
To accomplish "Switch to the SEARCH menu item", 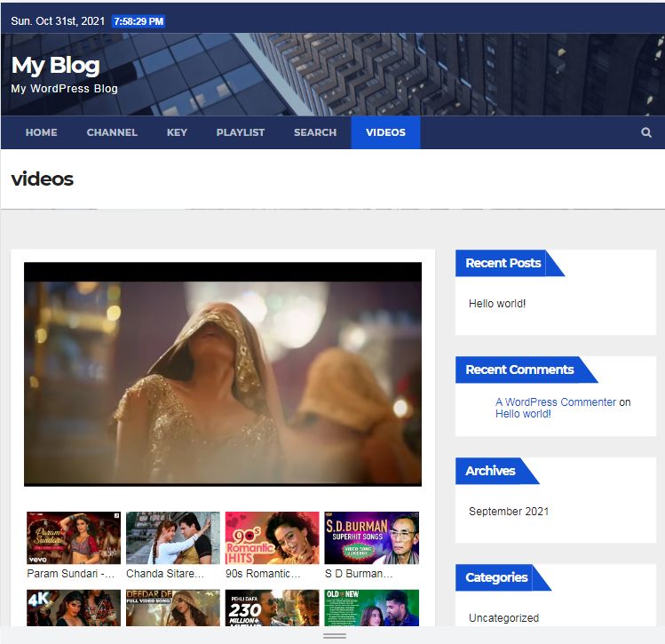I will pos(315,132).
